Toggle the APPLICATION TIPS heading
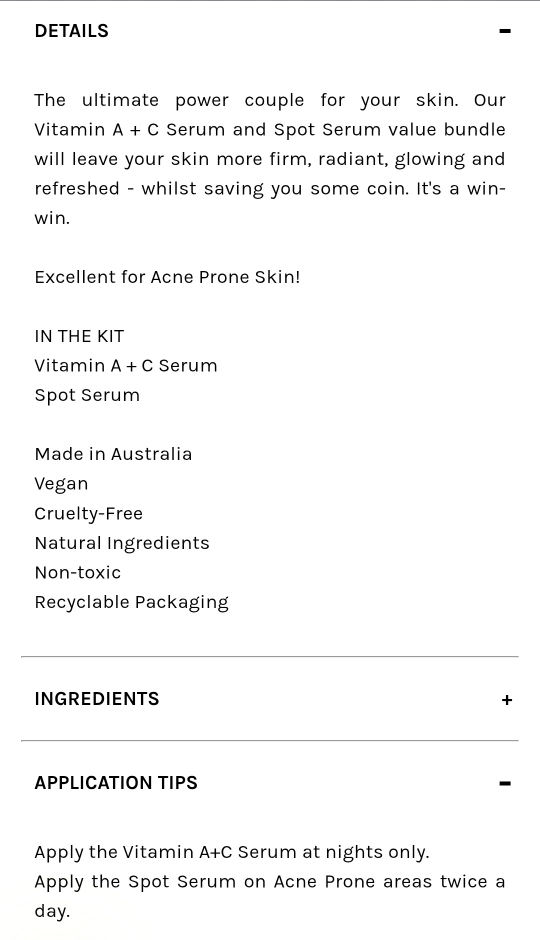This screenshot has width=540, height=940. click(x=116, y=783)
